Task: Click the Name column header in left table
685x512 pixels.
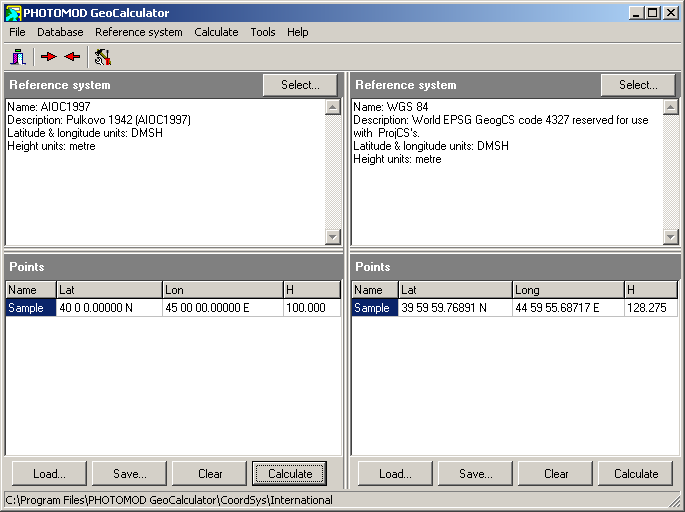Action: point(31,290)
